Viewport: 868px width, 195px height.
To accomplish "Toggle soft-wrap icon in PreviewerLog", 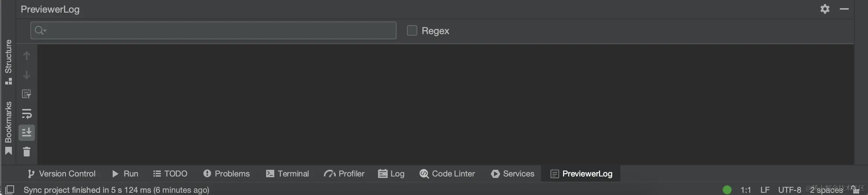I will (27, 113).
